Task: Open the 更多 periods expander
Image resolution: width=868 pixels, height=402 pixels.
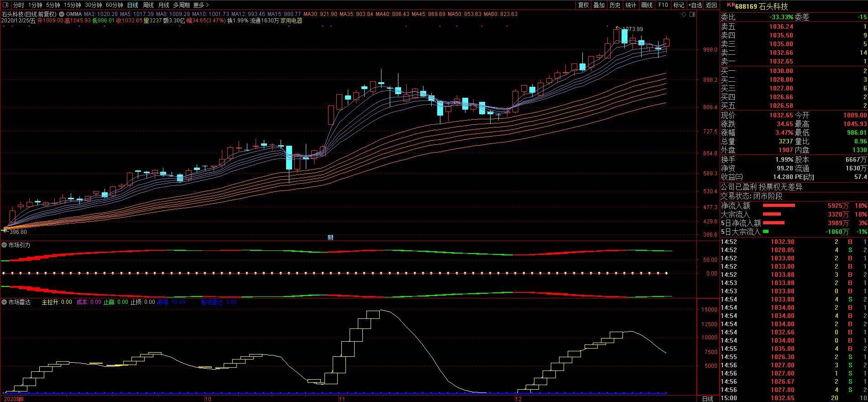Action: click(199, 5)
